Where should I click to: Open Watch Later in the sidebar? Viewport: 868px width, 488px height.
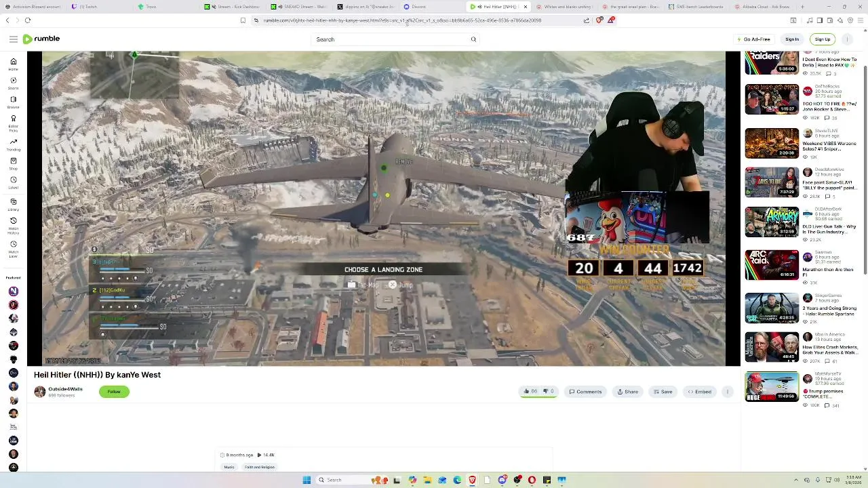tap(13, 249)
